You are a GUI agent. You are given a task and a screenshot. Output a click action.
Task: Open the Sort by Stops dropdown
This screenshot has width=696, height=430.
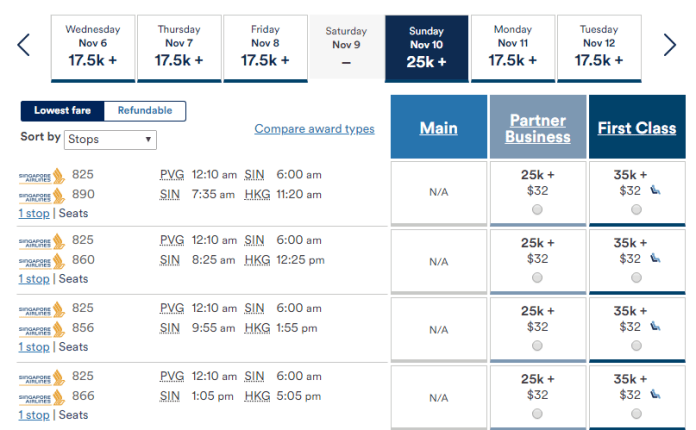pyautogui.click(x=110, y=140)
